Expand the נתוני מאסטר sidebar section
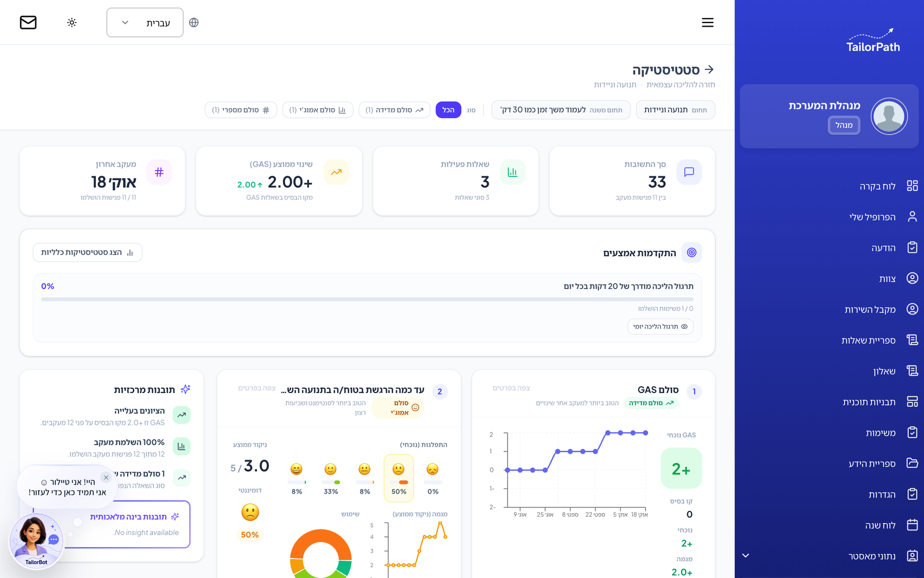 pos(746,555)
